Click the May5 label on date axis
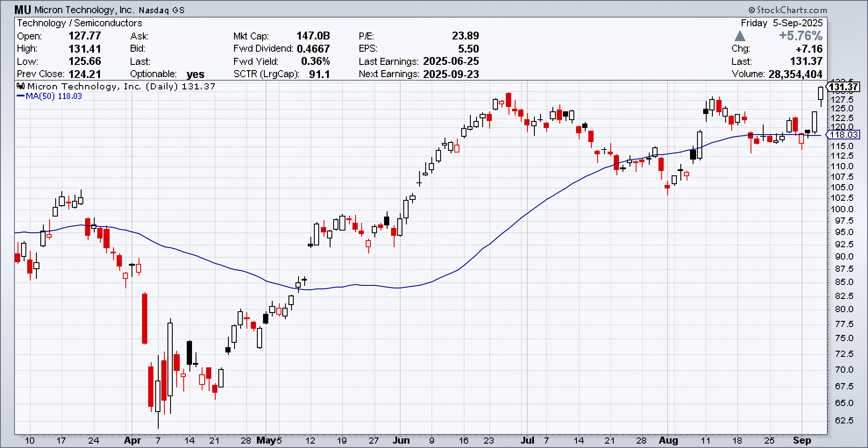Screen dimensions: 868x448 pyautogui.click(x=269, y=441)
